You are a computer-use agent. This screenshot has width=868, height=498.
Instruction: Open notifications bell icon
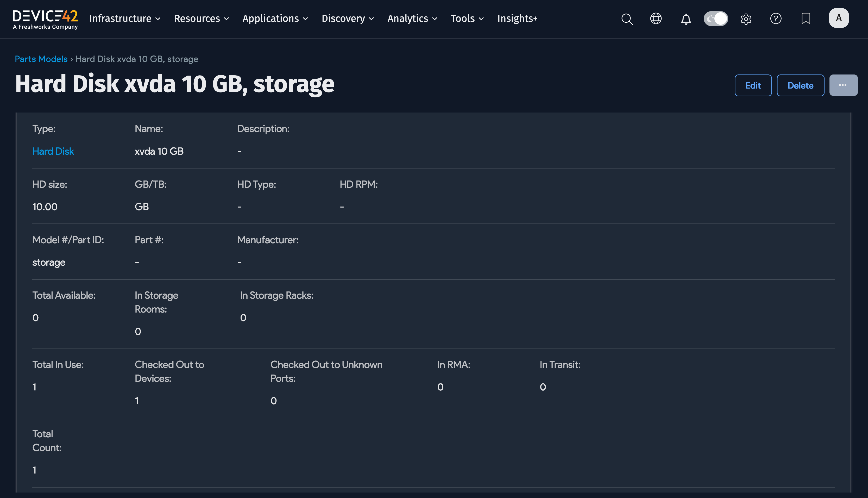tap(685, 19)
